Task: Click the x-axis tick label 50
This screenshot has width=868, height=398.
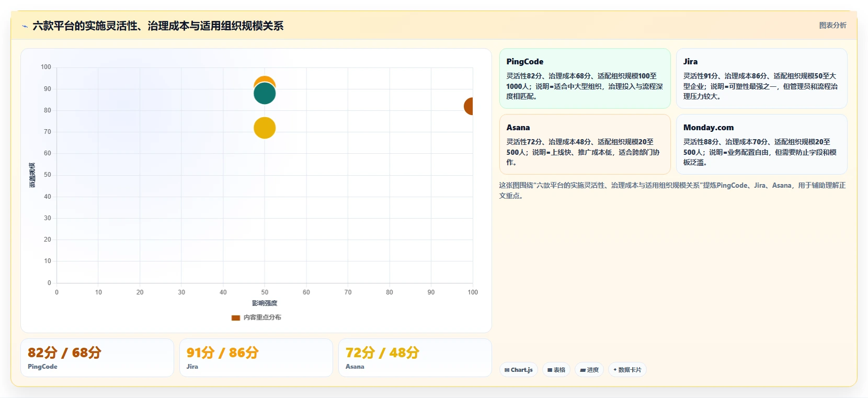Action: tap(265, 292)
